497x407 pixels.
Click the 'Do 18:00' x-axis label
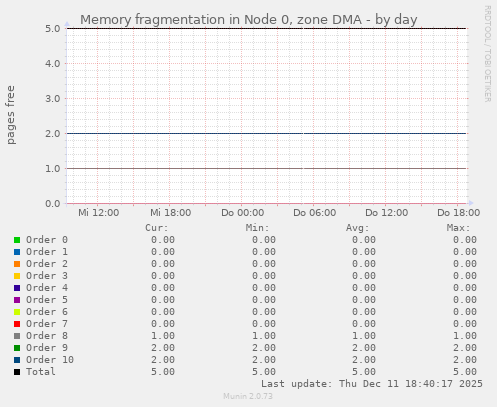tap(459, 213)
